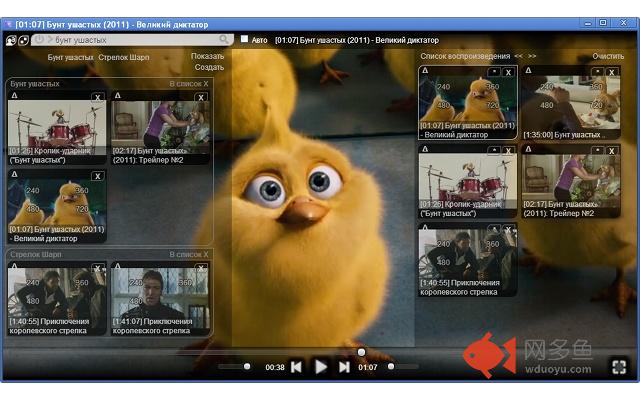Skip to the previous video
The width and height of the screenshot is (640, 400).
click(x=297, y=367)
